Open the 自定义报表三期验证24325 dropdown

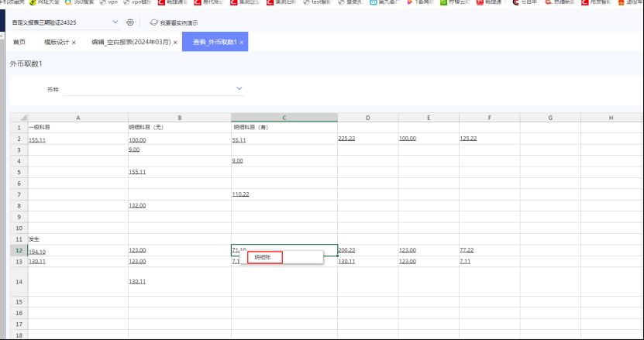(115, 22)
